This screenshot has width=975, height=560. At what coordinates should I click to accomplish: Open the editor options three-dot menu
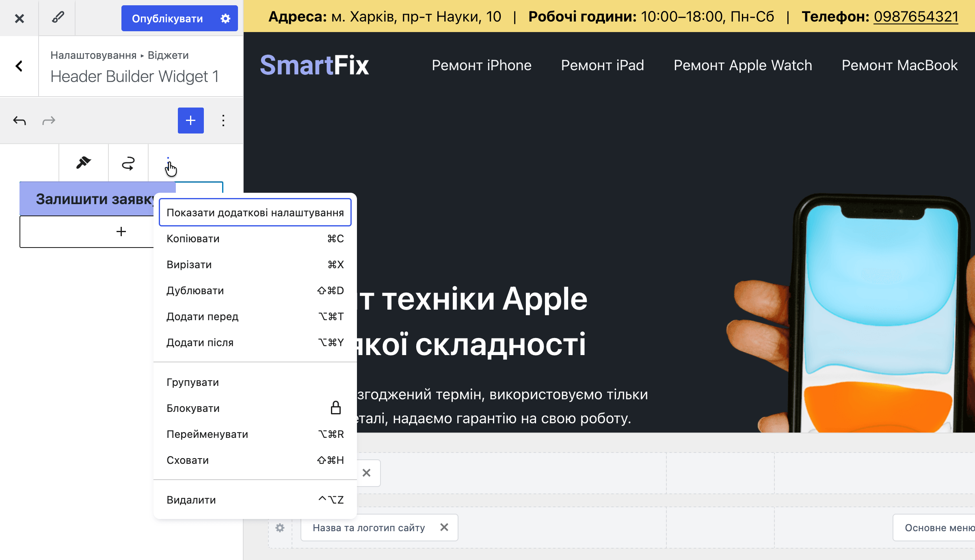click(223, 121)
